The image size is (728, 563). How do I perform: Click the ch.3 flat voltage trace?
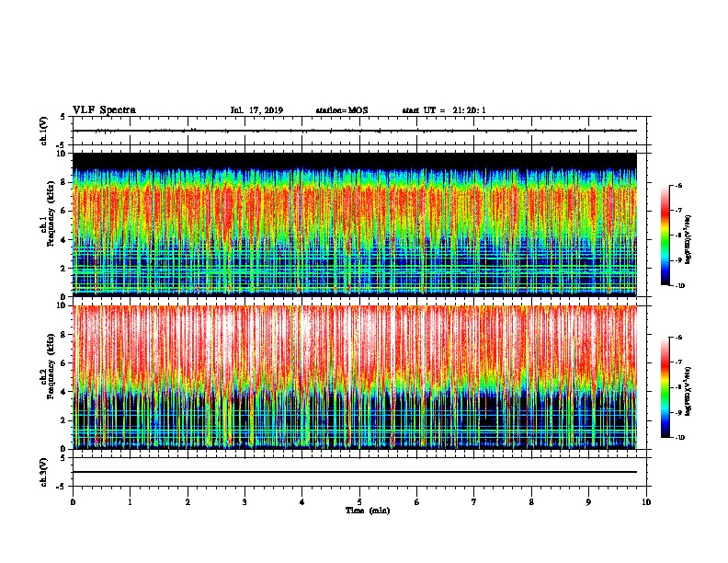pos(355,472)
